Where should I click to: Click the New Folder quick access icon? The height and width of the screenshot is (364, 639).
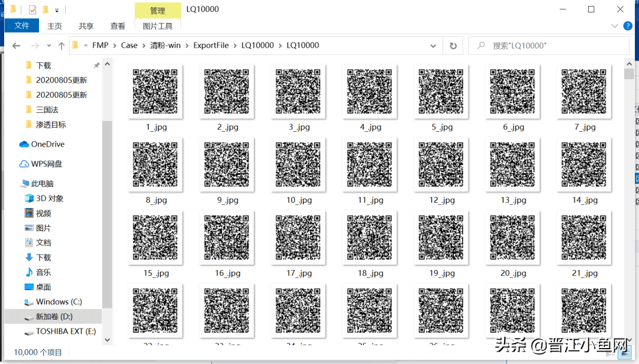(46, 9)
